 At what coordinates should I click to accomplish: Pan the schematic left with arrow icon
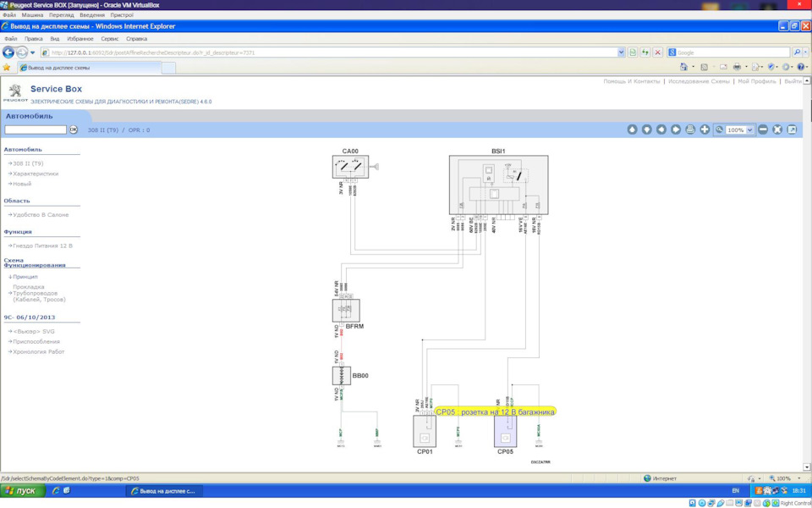pos(661,130)
